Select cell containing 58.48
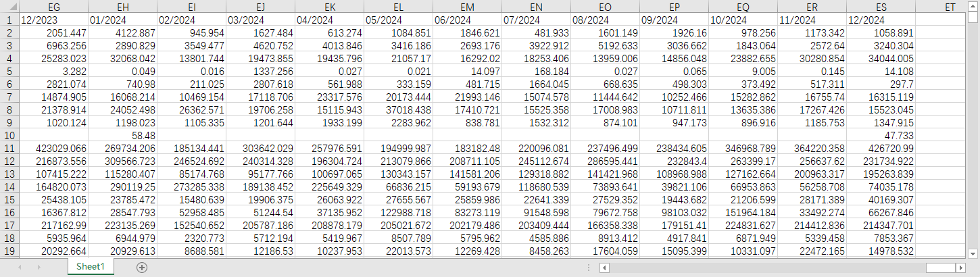Viewport: 980px width, 277px height. pyautogui.click(x=122, y=135)
